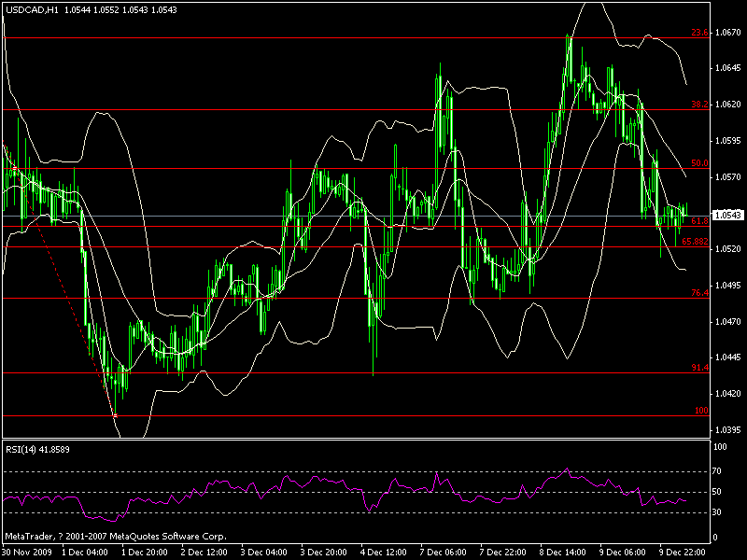The image size is (747, 560).
Task: Click the 7 Dec 06:00 time label
Action: tap(443, 552)
